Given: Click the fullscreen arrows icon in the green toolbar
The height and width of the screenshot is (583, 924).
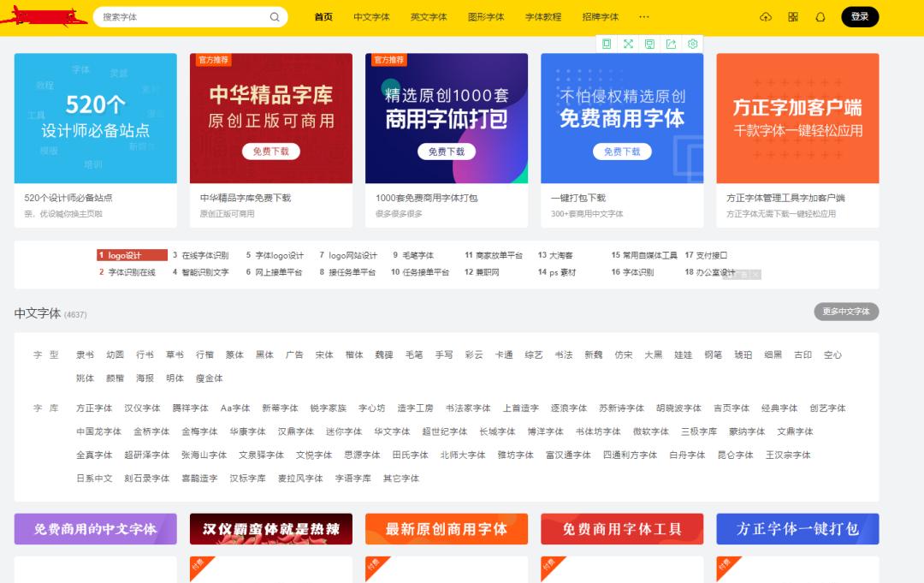Looking at the screenshot, I should [x=628, y=44].
